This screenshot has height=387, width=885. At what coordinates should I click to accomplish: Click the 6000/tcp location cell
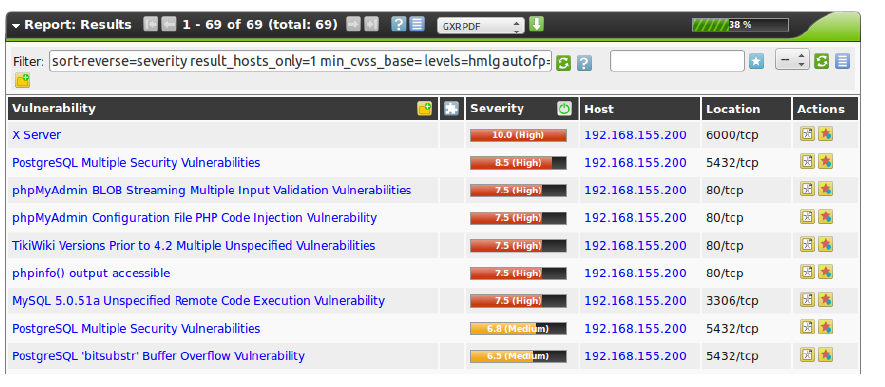coord(732,135)
